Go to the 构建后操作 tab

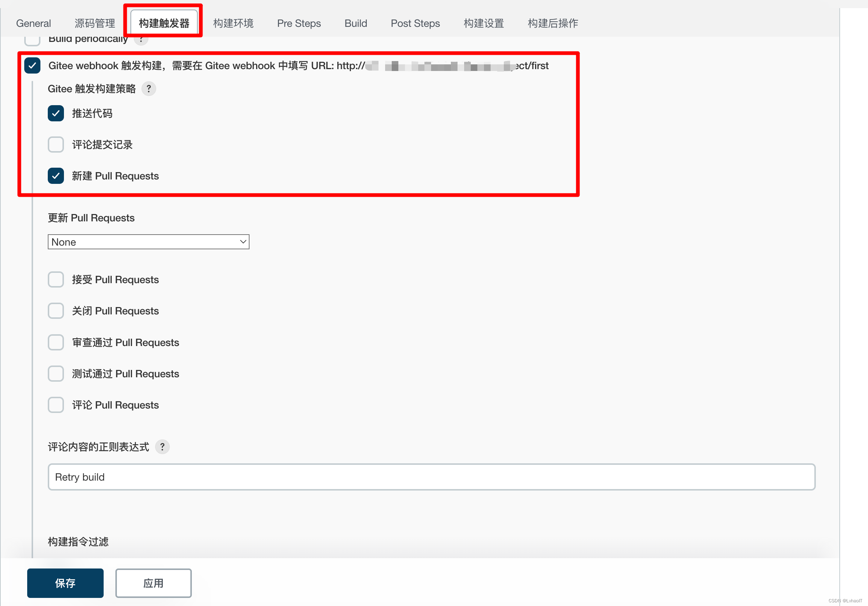(x=553, y=24)
